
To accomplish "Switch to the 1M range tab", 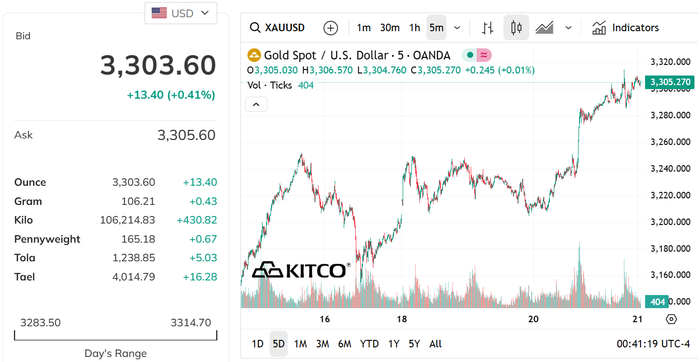I will [x=300, y=344].
